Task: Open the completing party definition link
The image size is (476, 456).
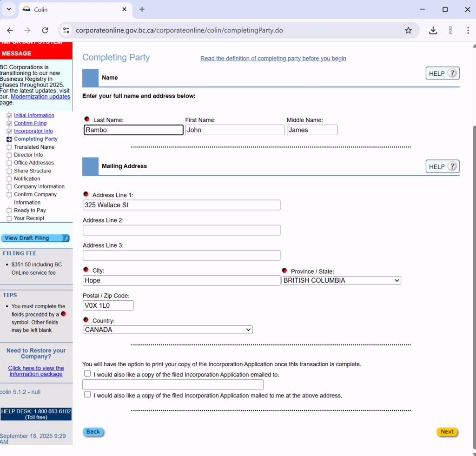Action: click(273, 58)
